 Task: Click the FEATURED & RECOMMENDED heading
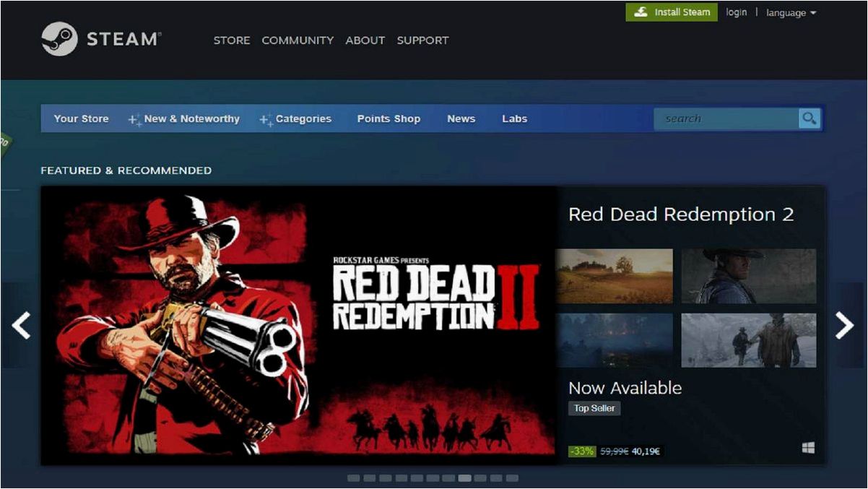tap(126, 170)
